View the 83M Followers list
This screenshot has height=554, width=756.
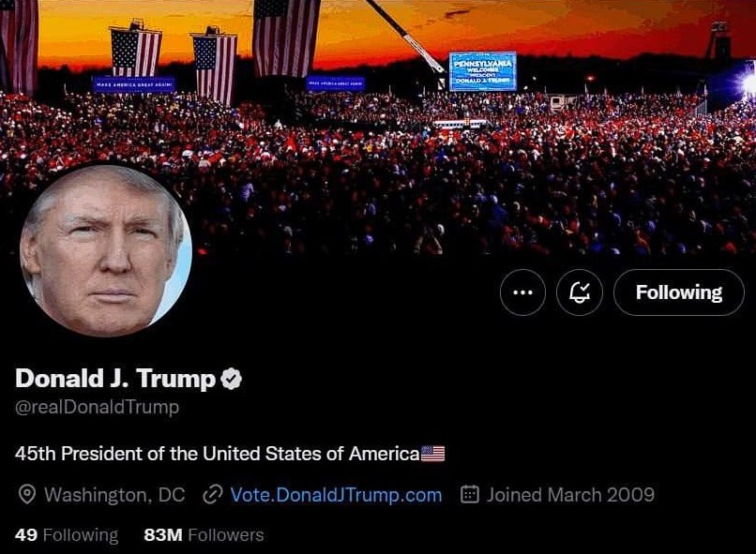[x=204, y=534]
